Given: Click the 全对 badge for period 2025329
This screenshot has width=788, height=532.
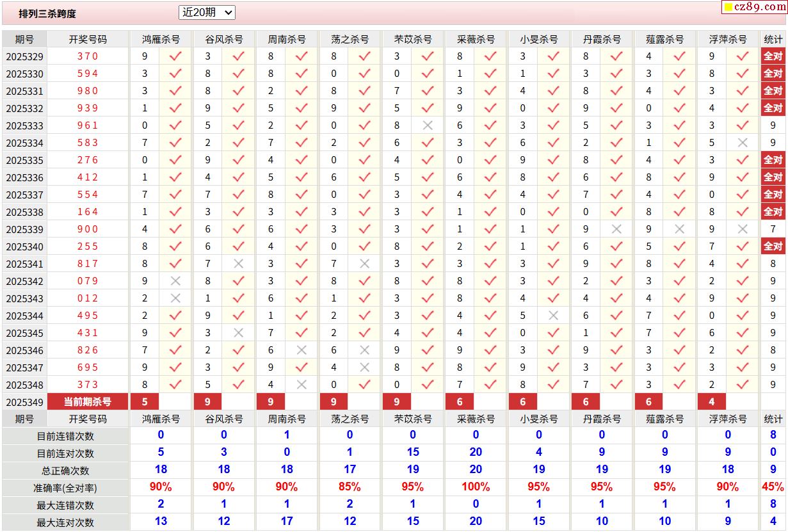Looking at the screenshot, I should click(x=773, y=56).
